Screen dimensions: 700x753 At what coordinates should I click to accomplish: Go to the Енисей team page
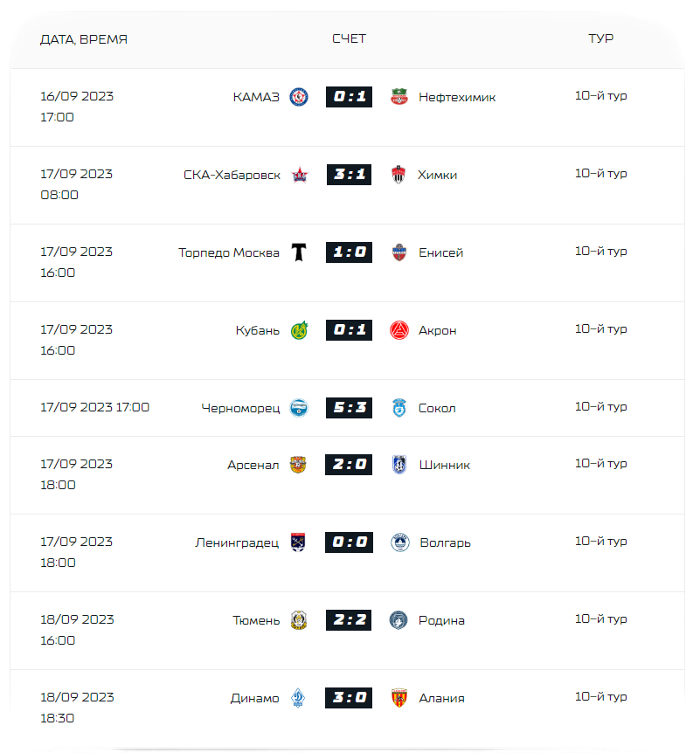pos(440,252)
